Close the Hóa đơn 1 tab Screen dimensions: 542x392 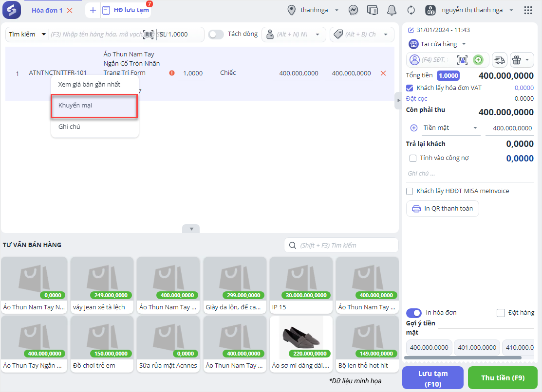[70, 10]
